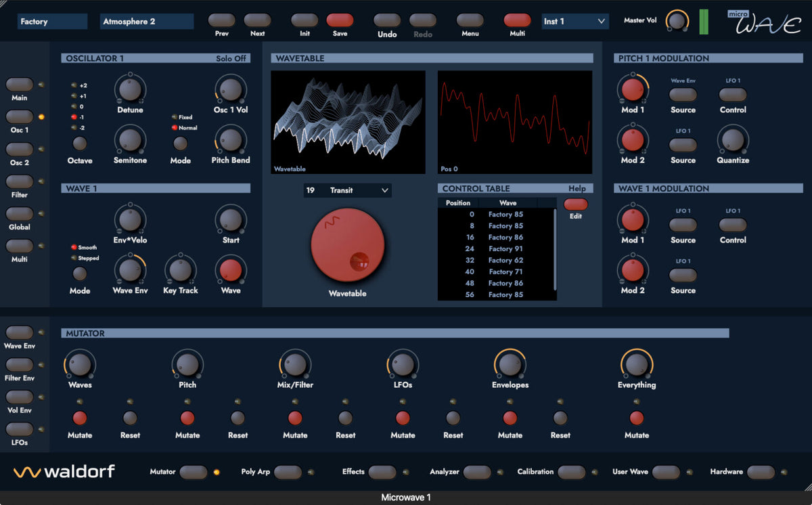
Task: Open the Multi page tab in sidebar
Action: click(20, 246)
